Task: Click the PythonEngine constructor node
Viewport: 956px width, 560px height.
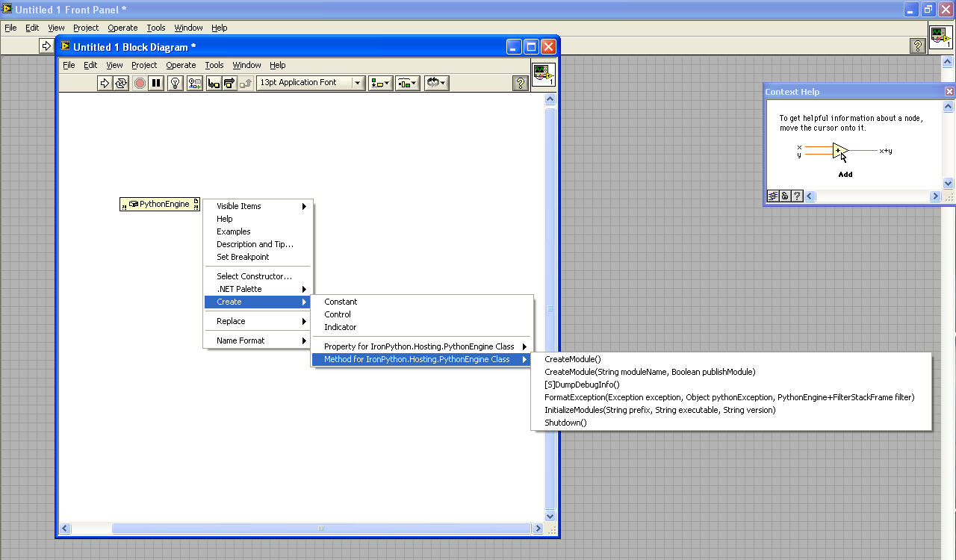Action: (x=160, y=204)
